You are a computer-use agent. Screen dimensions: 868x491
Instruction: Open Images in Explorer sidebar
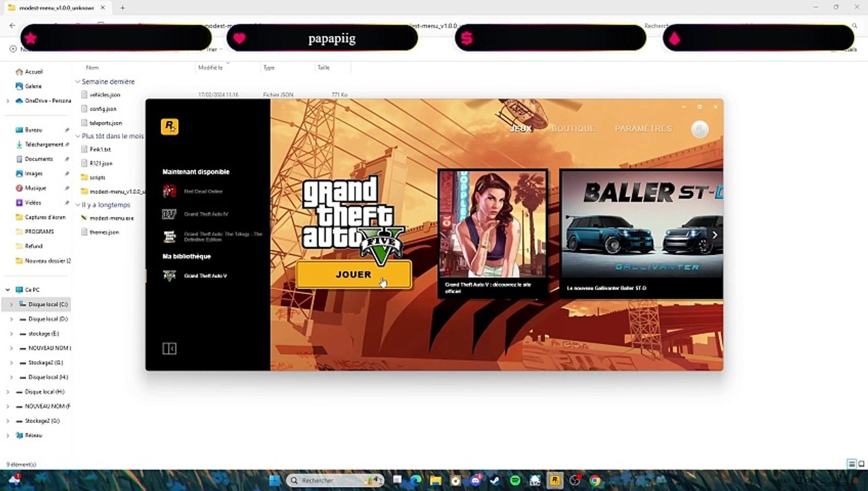pos(33,173)
